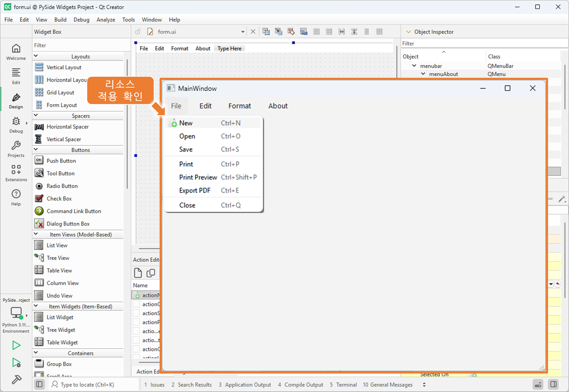The width and height of the screenshot is (569, 392).
Task: Select Command Link Button widget
Action: (74, 211)
